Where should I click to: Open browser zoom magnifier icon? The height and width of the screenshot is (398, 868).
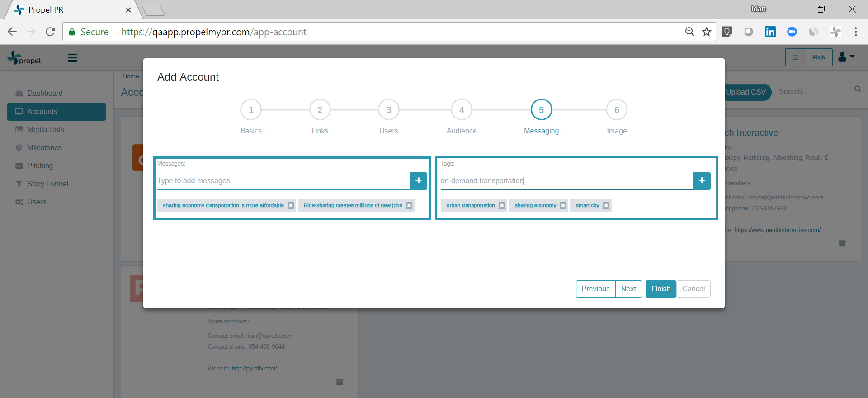(x=689, y=32)
